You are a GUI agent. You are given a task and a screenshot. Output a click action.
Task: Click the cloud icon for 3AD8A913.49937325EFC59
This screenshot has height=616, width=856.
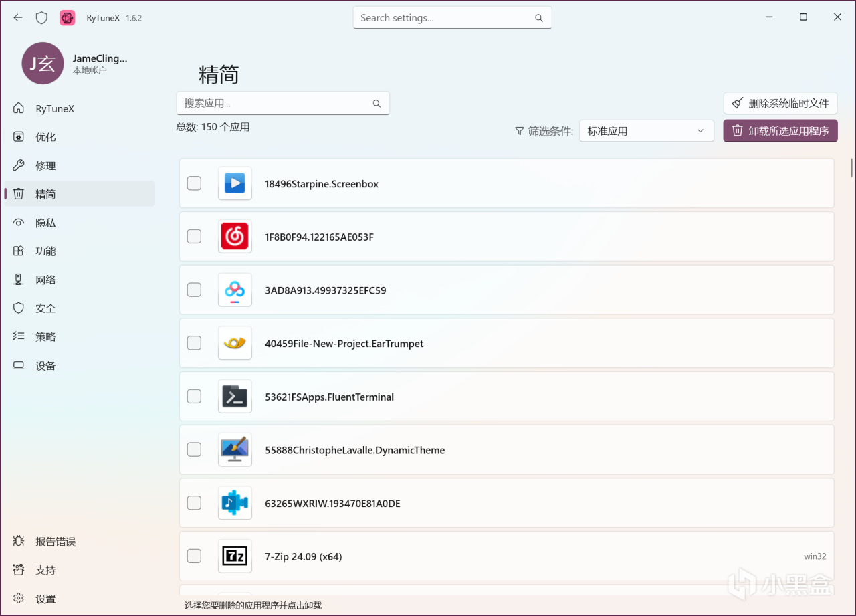point(235,290)
